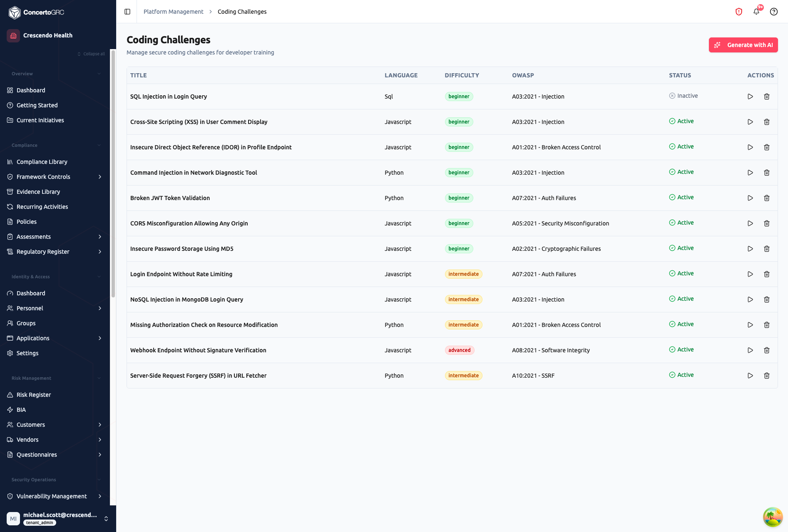Image resolution: width=788 pixels, height=532 pixels.
Task: Click the Inactive status of SQL Injection
Action: pos(684,96)
